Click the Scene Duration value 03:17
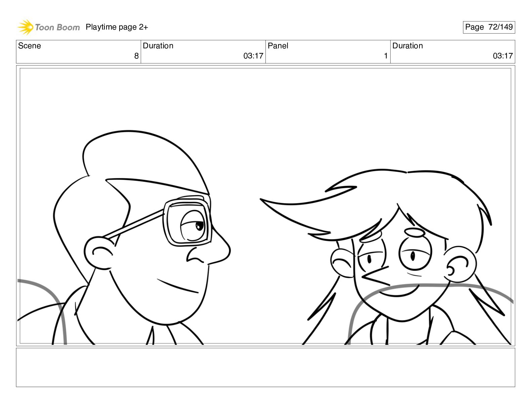This screenshot has height=411, width=532. [253, 56]
